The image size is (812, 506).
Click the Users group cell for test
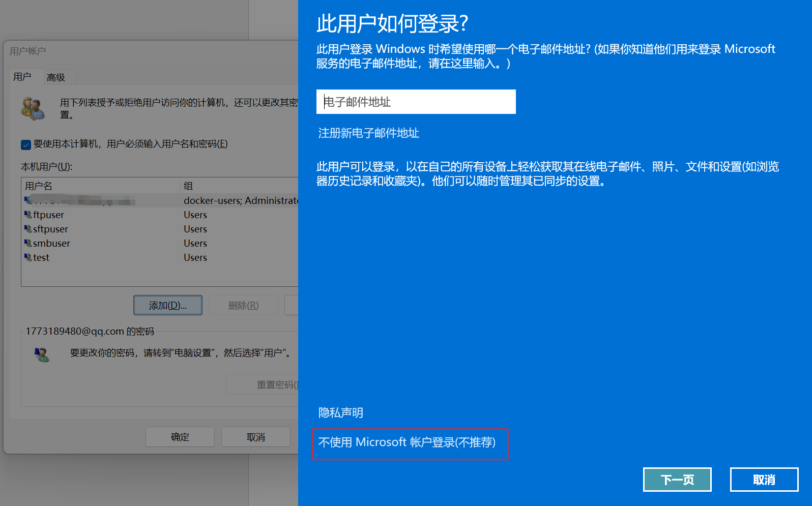pos(195,257)
